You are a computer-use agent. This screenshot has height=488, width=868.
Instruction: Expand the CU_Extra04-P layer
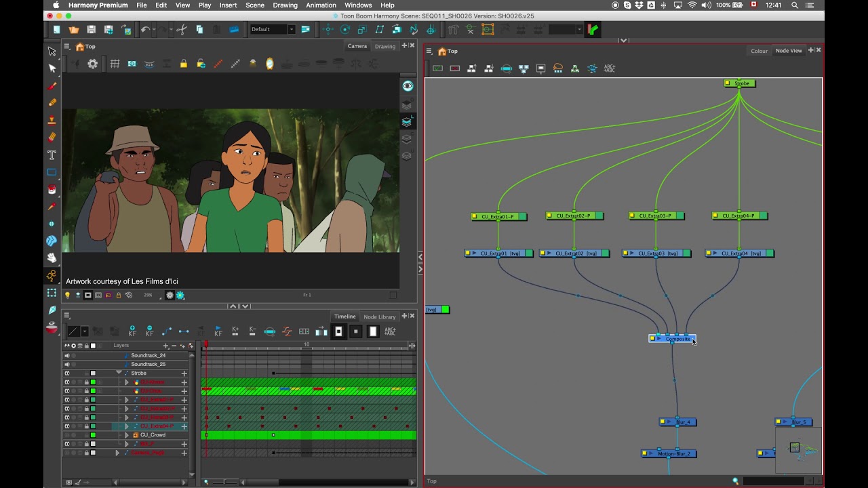(126, 426)
